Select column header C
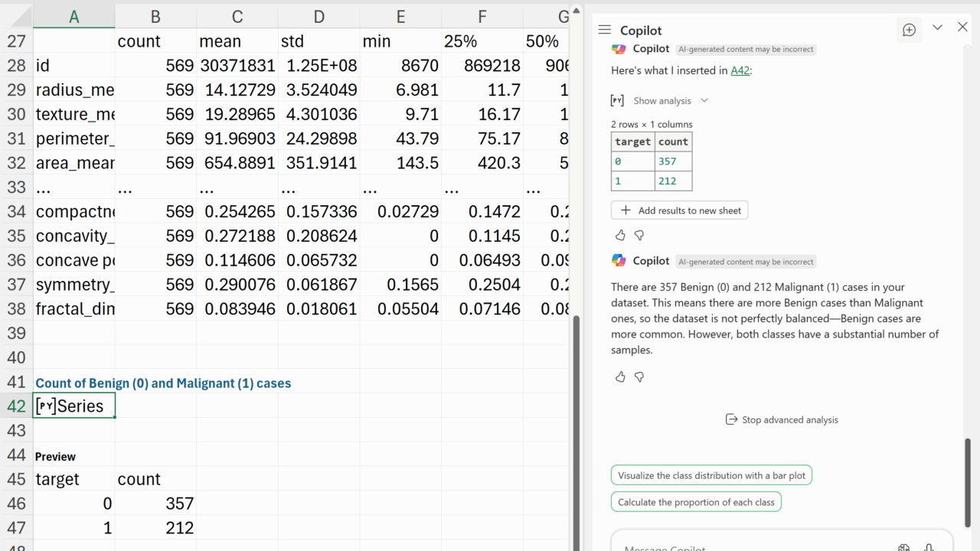980x551 pixels. tap(237, 17)
